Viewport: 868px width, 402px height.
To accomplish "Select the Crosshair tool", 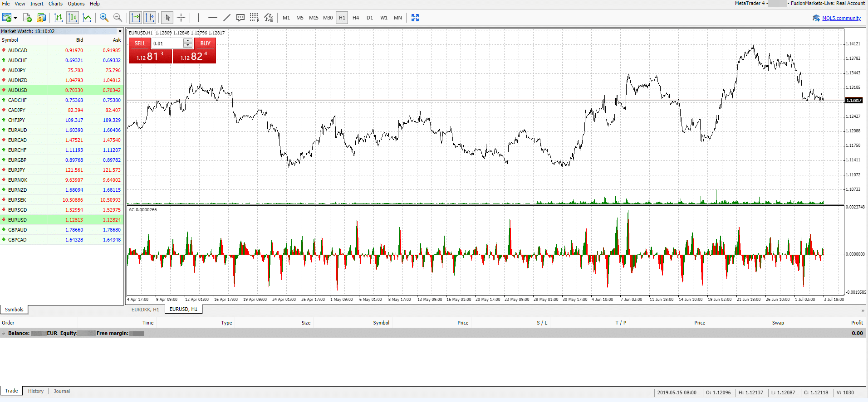I will point(181,18).
